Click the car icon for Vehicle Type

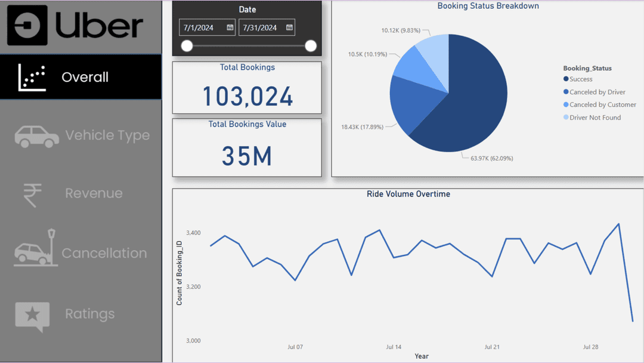tap(36, 136)
